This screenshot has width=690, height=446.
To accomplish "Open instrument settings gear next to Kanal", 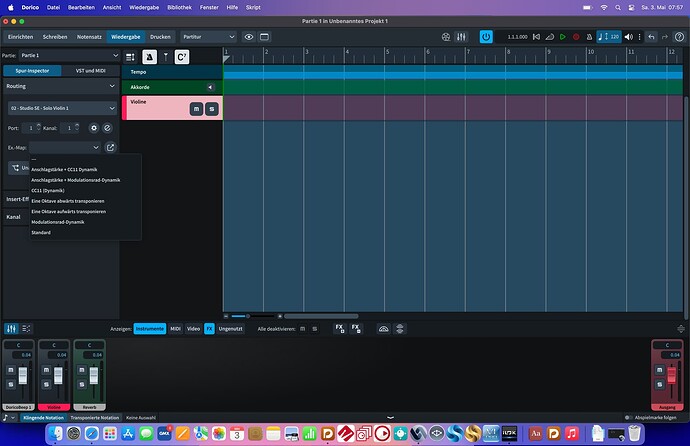I will 94,128.
